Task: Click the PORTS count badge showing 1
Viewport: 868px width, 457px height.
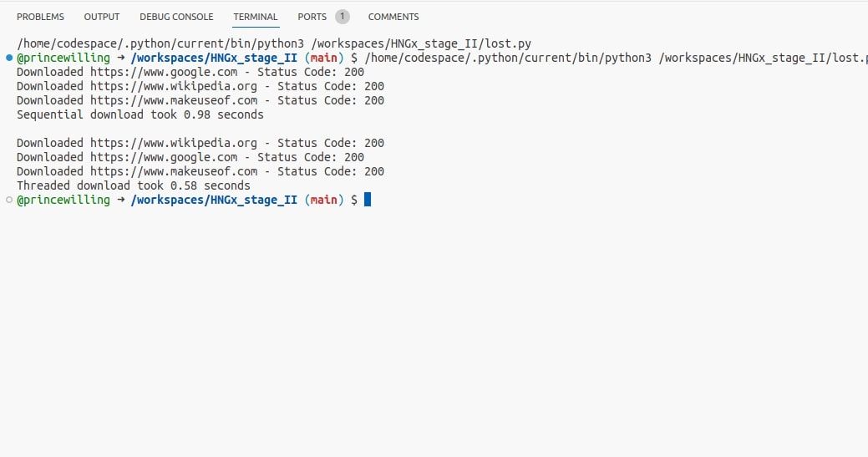Action: coord(343,17)
